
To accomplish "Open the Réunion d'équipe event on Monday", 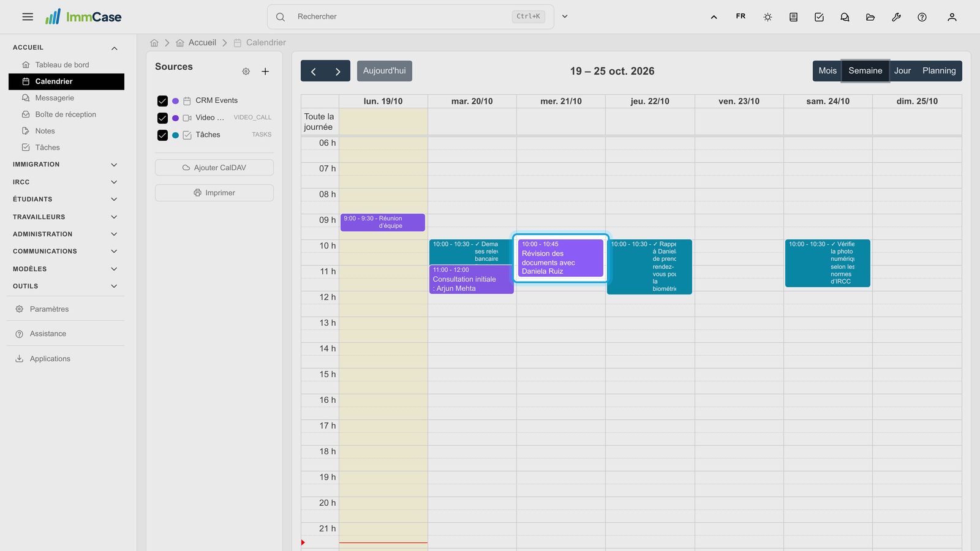I will [x=383, y=222].
